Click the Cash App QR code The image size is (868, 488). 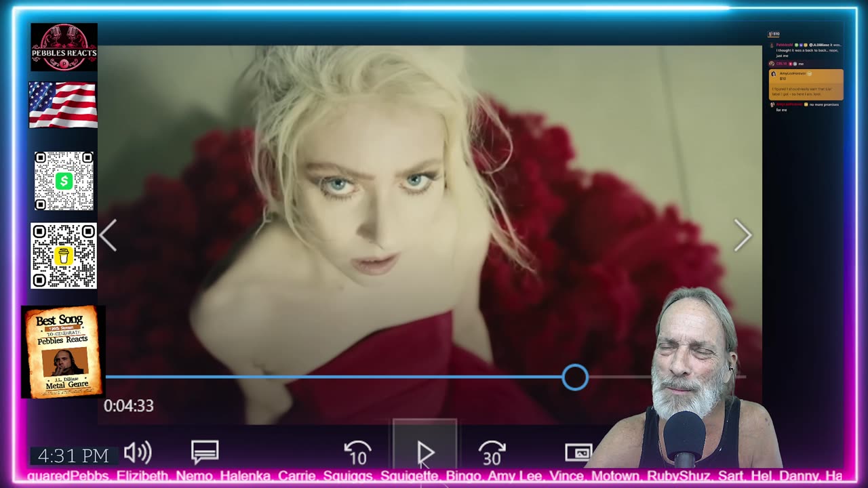(x=64, y=181)
